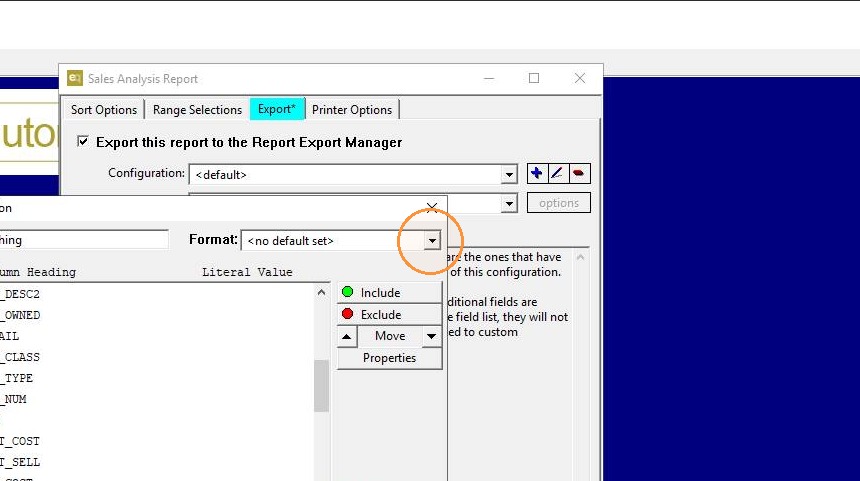Select the row ending in _NUM
This screenshot has height=481, width=860.
tap(157, 399)
